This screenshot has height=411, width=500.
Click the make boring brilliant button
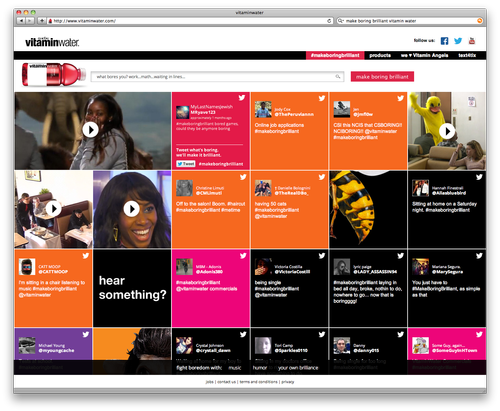tap(382, 77)
